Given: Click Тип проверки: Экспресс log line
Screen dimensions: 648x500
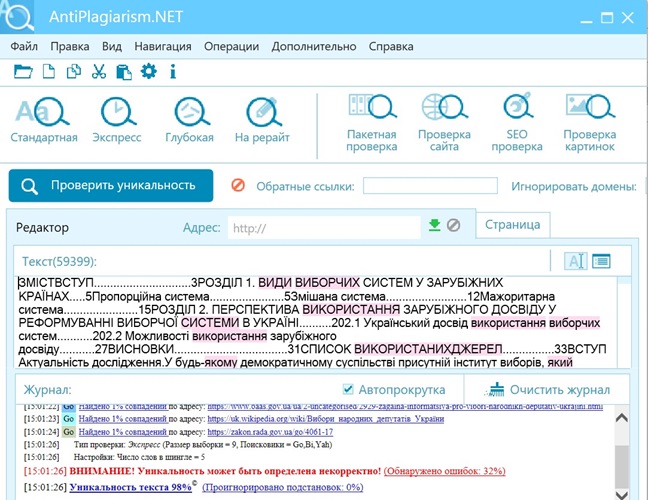Looking at the screenshot, I should 203,445.
